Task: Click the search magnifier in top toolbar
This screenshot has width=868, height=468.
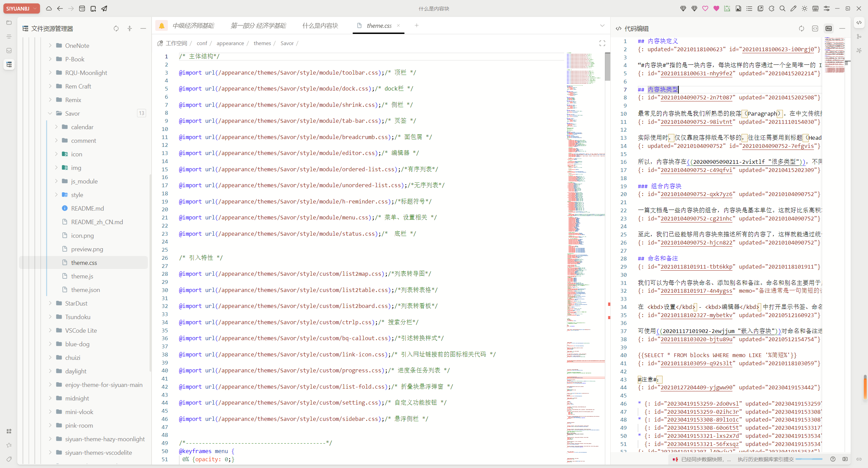Action: pyautogui.click(x=782, y=8)
